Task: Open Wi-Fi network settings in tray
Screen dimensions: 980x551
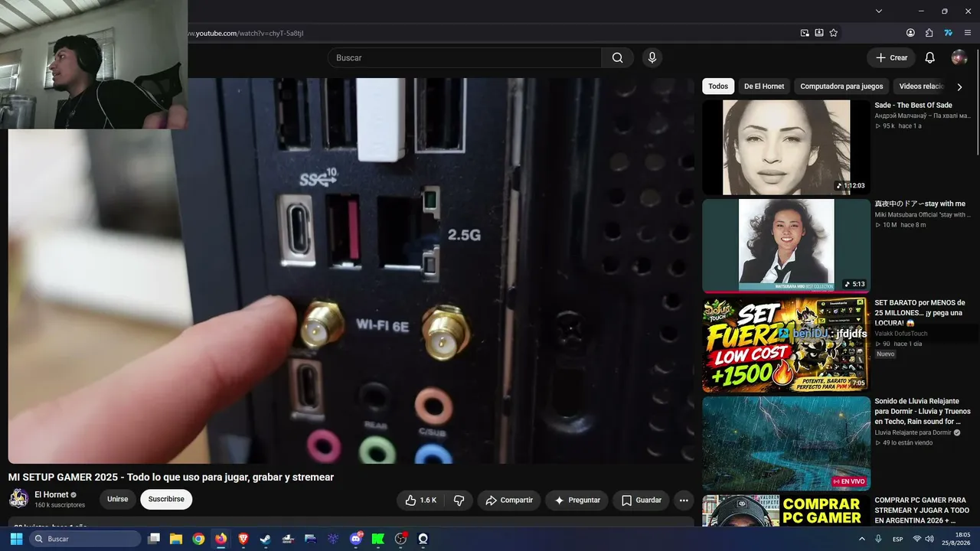Action: (917, 539)
